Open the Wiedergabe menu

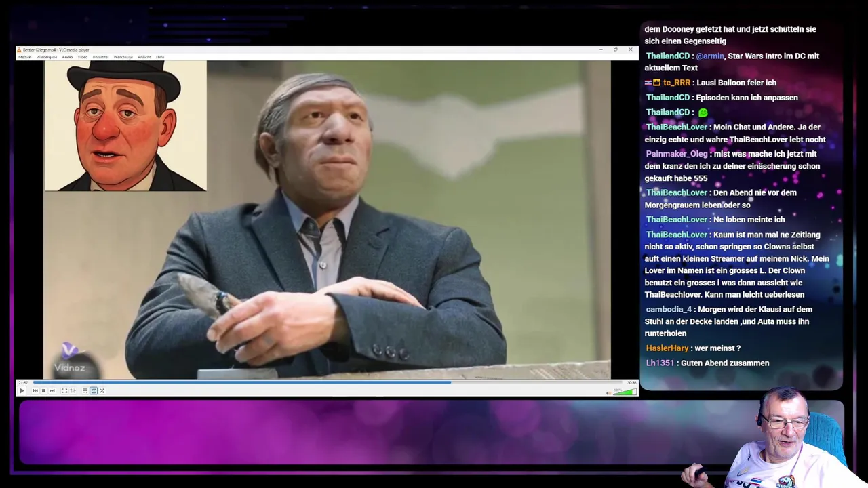pyautogui.click(x=47, y=57)
